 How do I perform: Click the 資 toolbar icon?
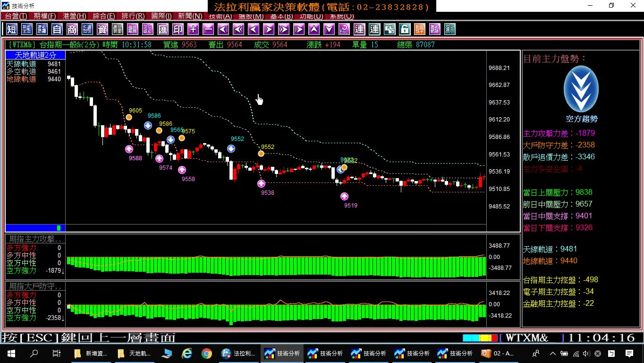(x=102, y=29)
